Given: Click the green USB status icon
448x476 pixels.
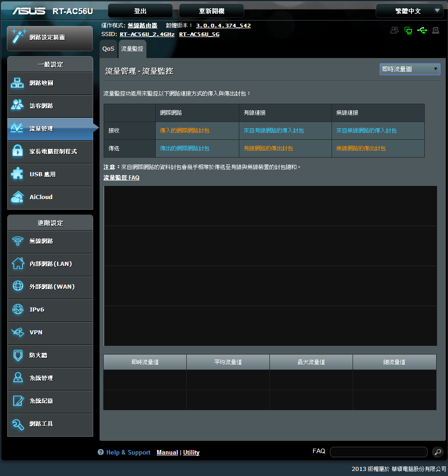Looking at the screenshot, I should pos(422,30).
